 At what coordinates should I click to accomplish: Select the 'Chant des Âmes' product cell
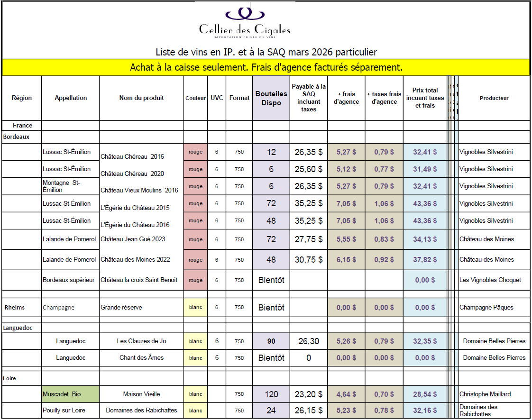(x=141, y=357)
